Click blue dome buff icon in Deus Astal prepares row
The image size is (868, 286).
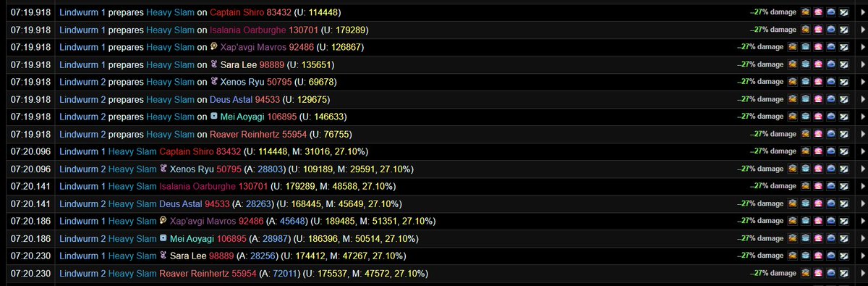tap(830, 99)
